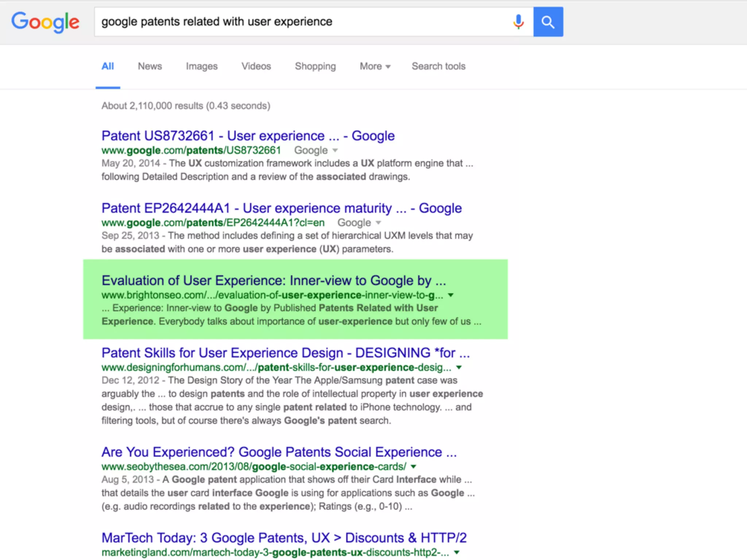
Task: Open dropdown arrow next to US8732661 URL
Action: (335, 150)
